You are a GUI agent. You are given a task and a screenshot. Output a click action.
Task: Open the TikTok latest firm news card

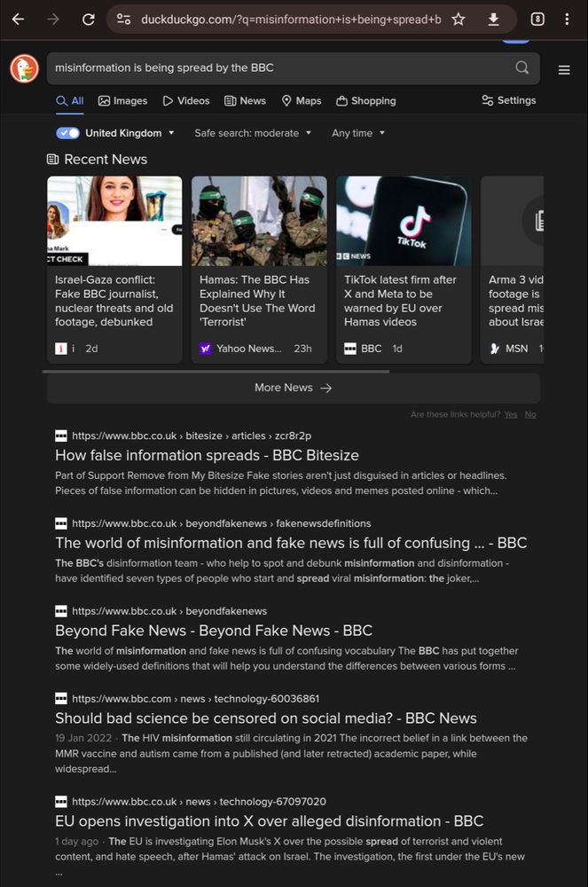point(404,270)
